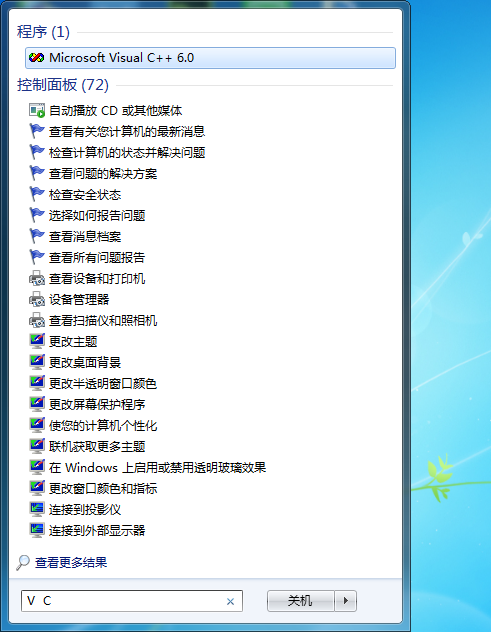Open 连接到外部显示器 result
Viewport: 491px width, 632px height.
pos(97,530)
